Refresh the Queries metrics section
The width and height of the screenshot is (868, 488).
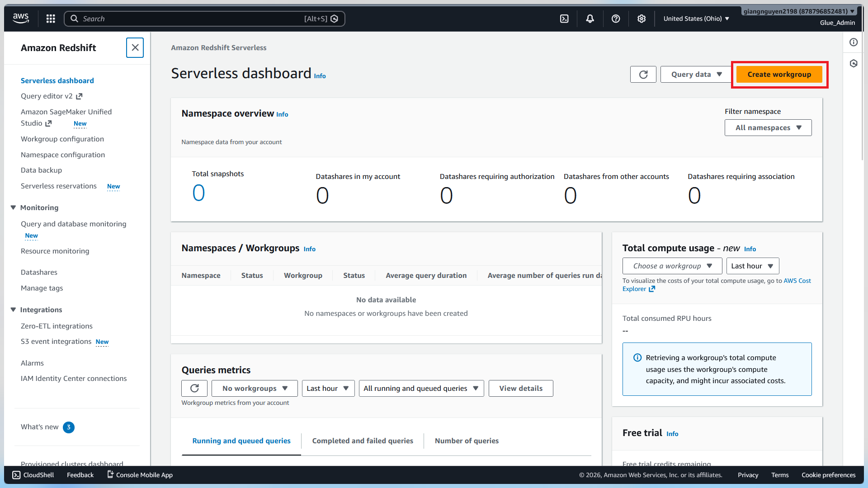point(194,388)
